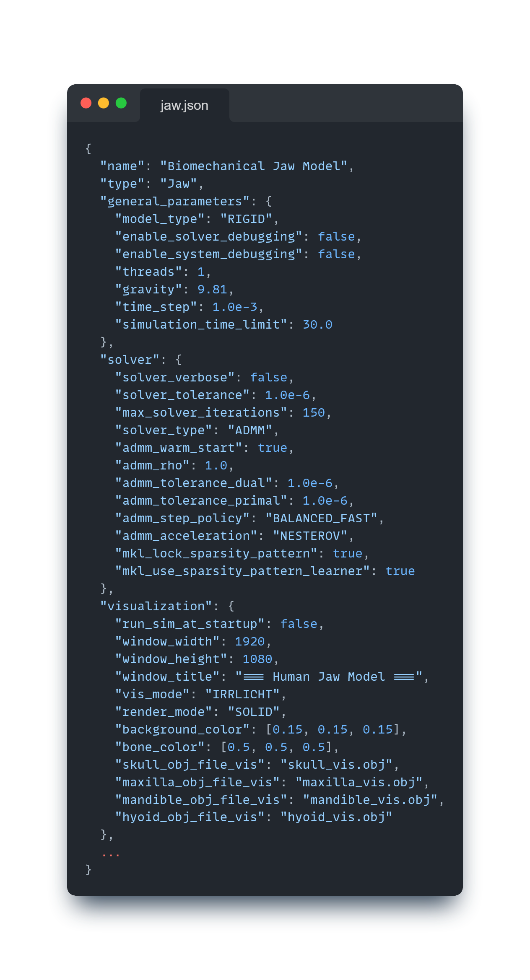This screenshot has width=530, height=980.
Task: Click the root closing brace at file end
Action: pyautogui.click(x=88, y=870)
